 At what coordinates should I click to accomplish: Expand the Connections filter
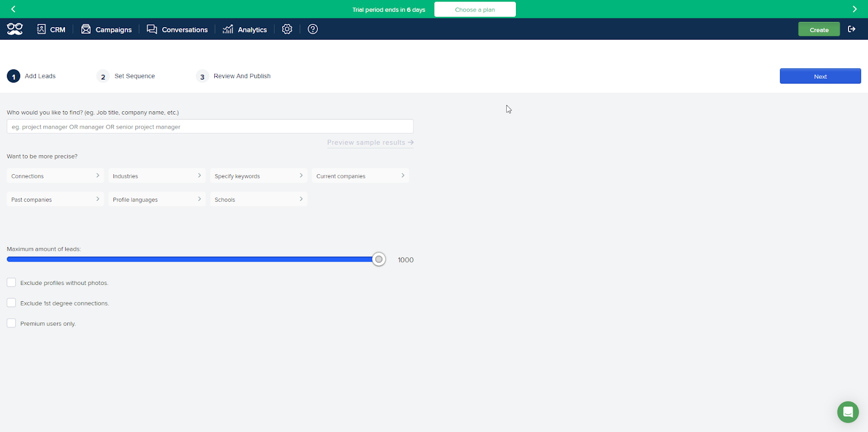click(55, 176)
